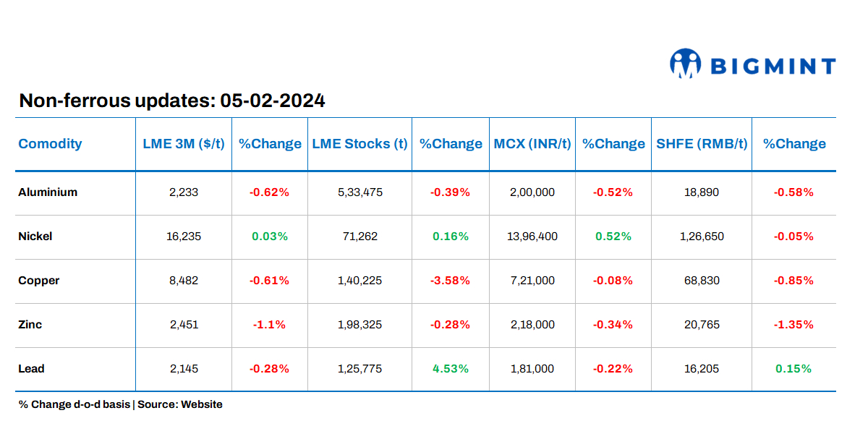Screen dimensions: 868x434
Task: Click the SHFE (RMB/t) column header
Action: 702,143
